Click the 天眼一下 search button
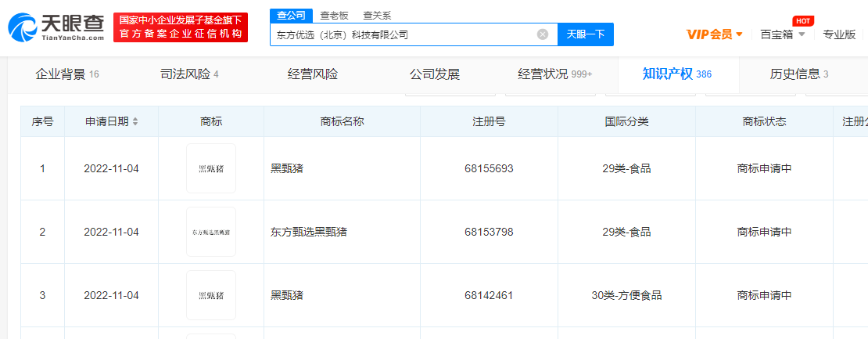Screen dimensions: 868x339 point(585,34)
